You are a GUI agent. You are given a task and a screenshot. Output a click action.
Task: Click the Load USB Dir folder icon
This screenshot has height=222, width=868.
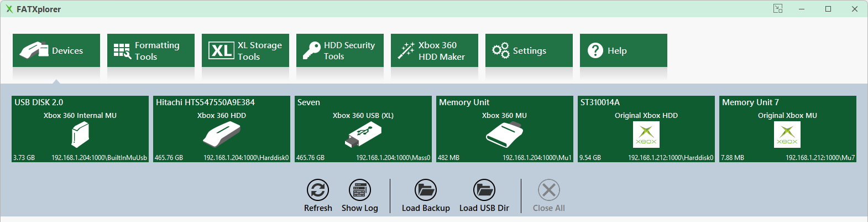click(x=484, y=190)
